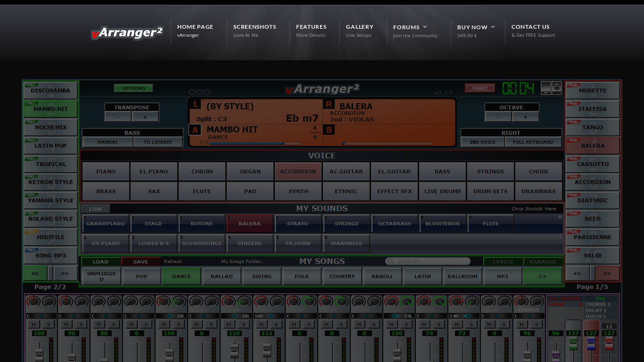The image size is (644, 362).
Task: Click the three-circle icon above the display
Action: [x=199, y=92]
